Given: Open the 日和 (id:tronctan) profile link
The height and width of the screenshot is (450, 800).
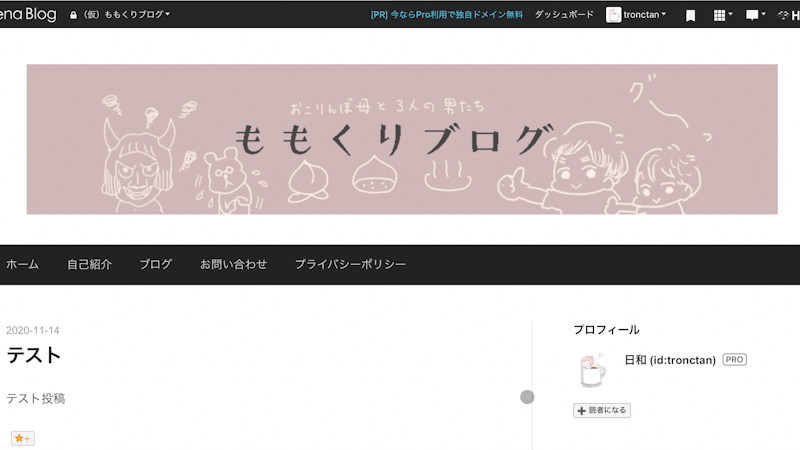Looking at the screenshot, I should [670, 360].
